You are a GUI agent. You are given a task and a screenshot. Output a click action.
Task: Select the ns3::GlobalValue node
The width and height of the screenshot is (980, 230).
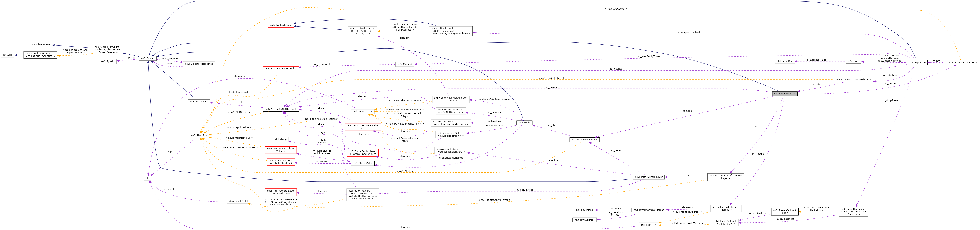[x=362, y=163]
